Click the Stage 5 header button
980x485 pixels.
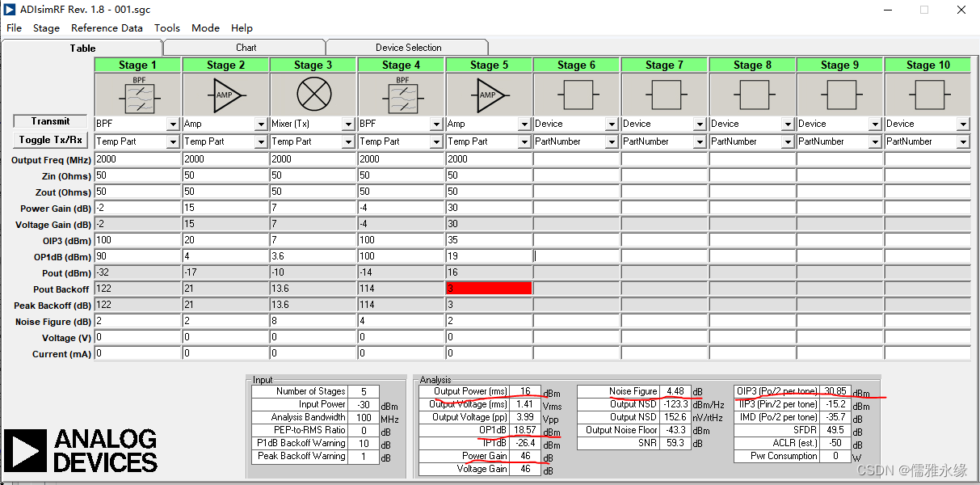coord(489,65)
